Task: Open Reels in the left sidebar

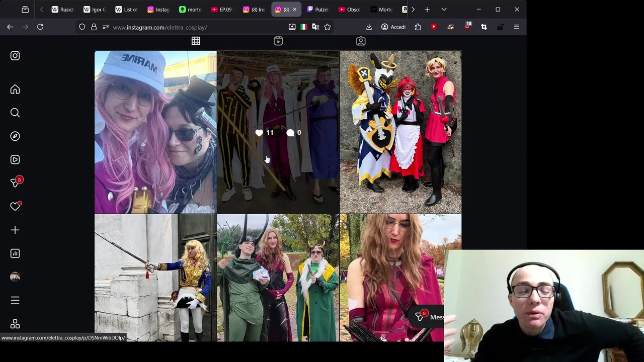Action: 15,159
